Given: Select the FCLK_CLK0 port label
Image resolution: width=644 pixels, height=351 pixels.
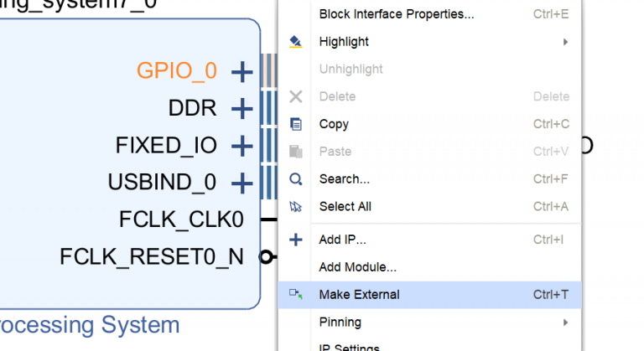Looking at the screenshot, I should [x=181, y=219].
